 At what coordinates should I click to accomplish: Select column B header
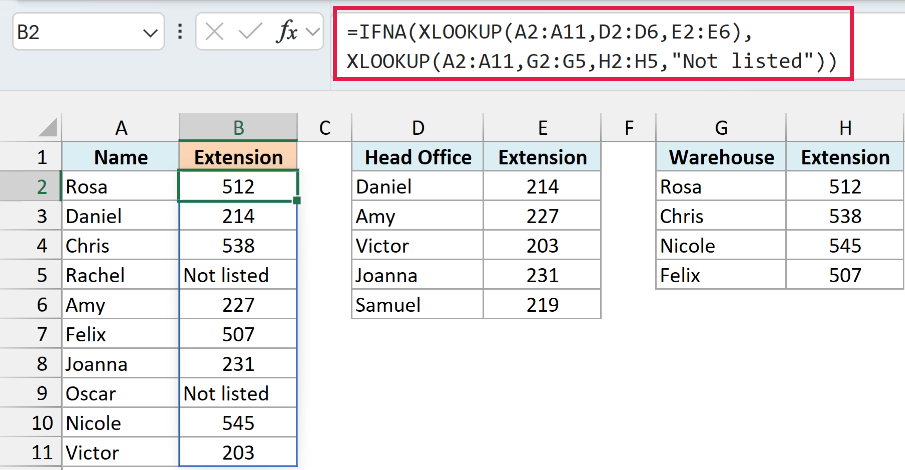tap(238, 128)
